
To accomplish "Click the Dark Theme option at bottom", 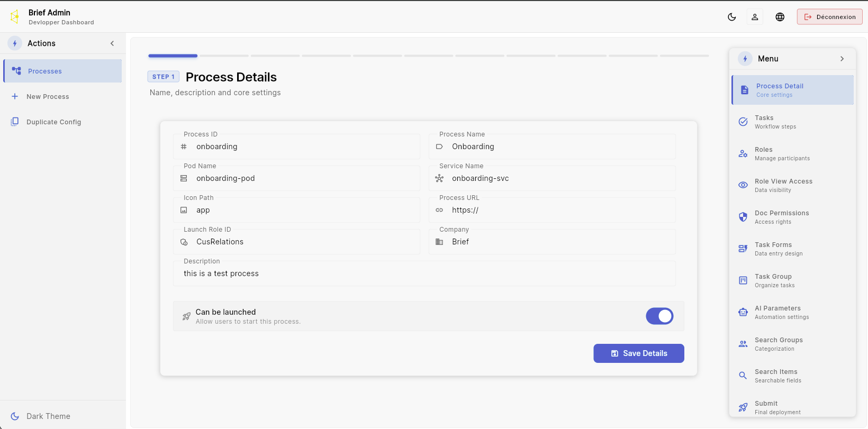I will coord(62,416).
